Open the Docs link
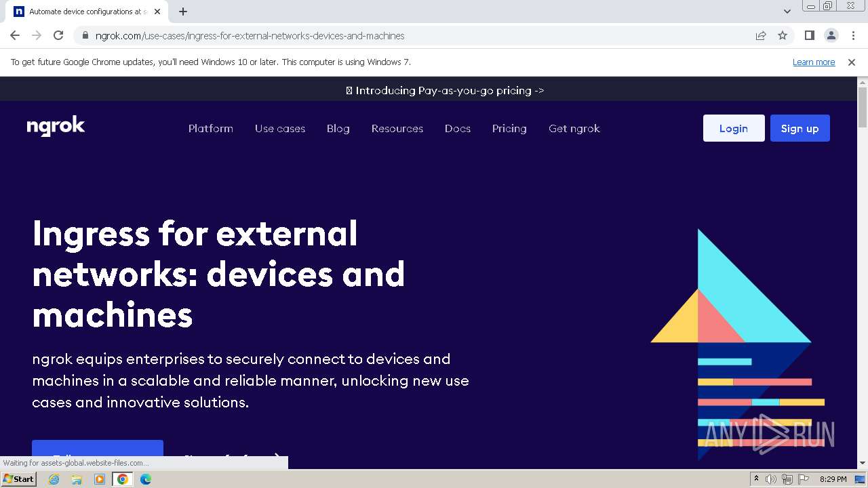The image size is (868, 488). coord(458,128)
